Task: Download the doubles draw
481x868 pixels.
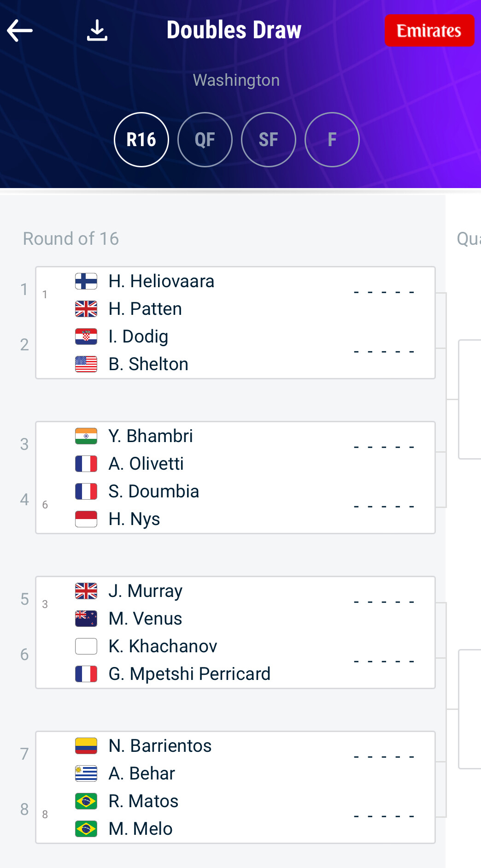Action: click(97, 30)
